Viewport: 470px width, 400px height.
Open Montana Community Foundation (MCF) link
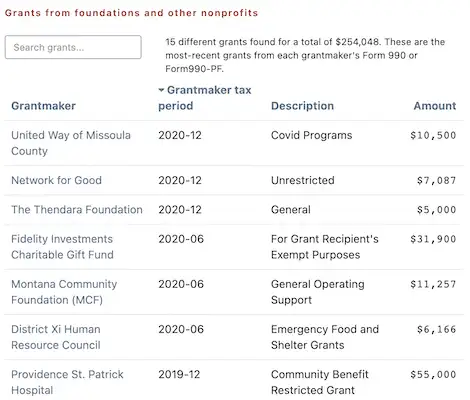pyautogui.click(x=64, y=292)
